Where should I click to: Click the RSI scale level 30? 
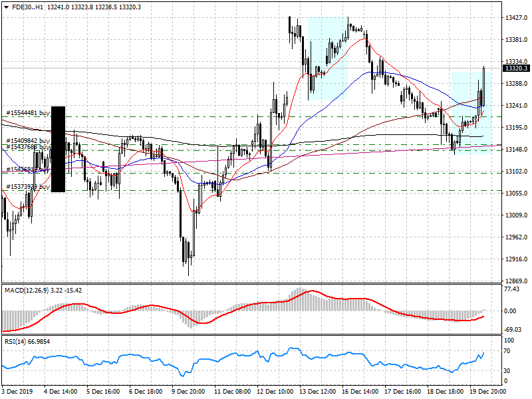pyautogui.click(x=507, y=371)
